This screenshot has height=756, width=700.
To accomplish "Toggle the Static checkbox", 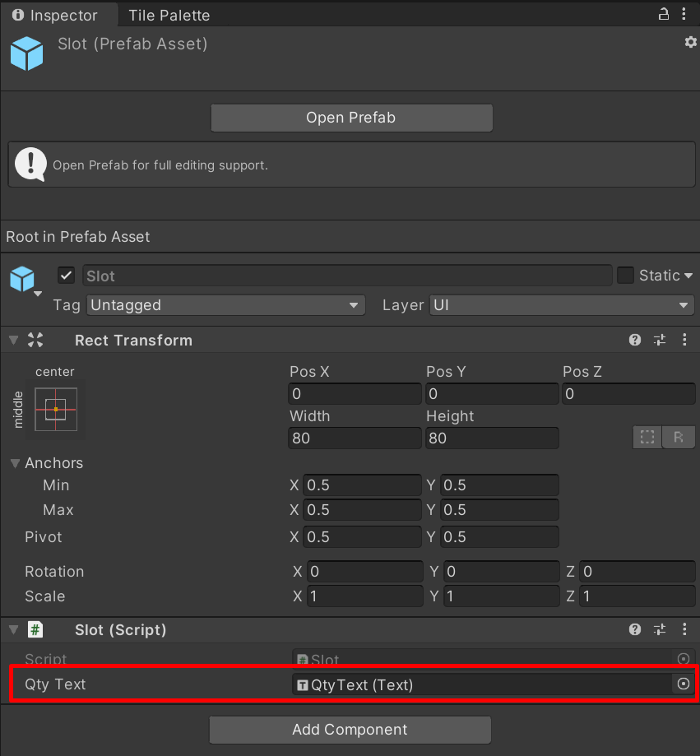I will click(x=625, y=276).
